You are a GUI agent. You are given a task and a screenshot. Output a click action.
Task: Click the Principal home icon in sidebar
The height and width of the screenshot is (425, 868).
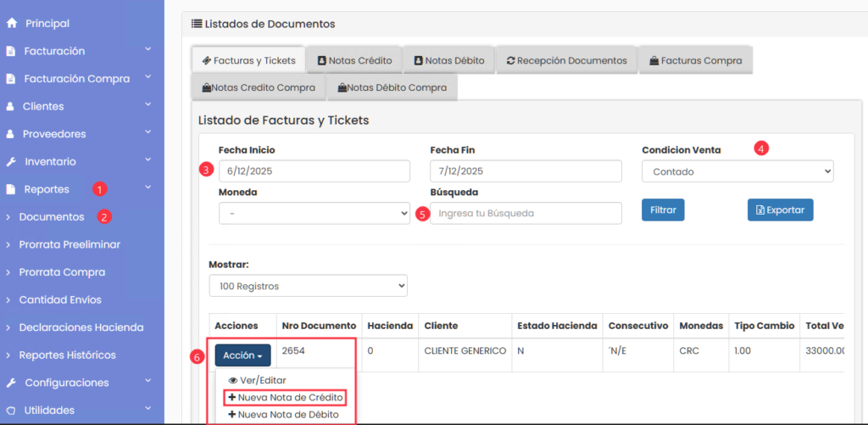click(11, 24)
